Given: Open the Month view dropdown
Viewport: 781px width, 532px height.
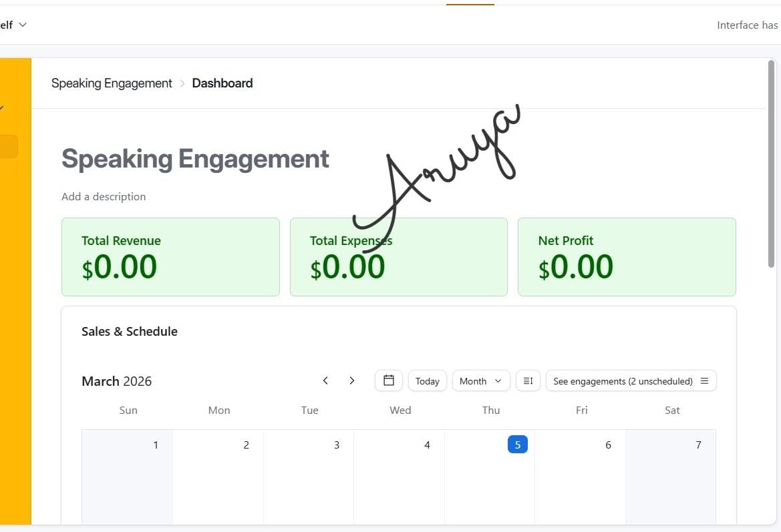Looking at the screenshot, I should tap(480, 380).
